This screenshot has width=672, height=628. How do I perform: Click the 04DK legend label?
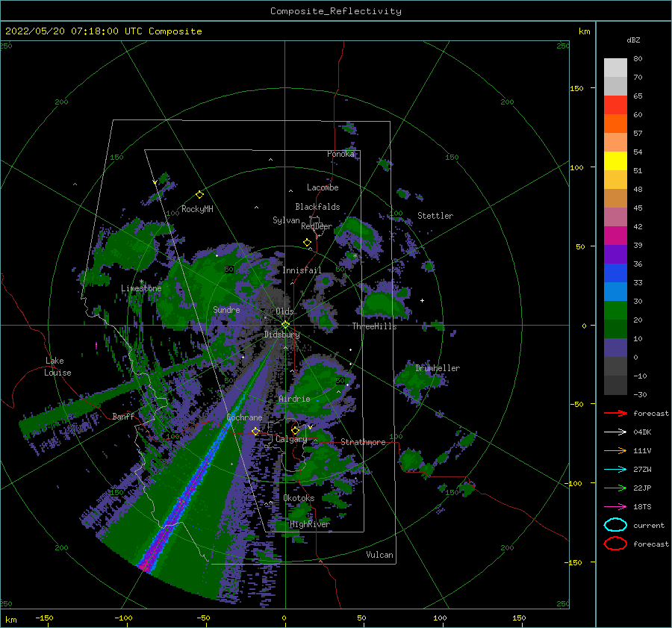[x=642, y=432]
